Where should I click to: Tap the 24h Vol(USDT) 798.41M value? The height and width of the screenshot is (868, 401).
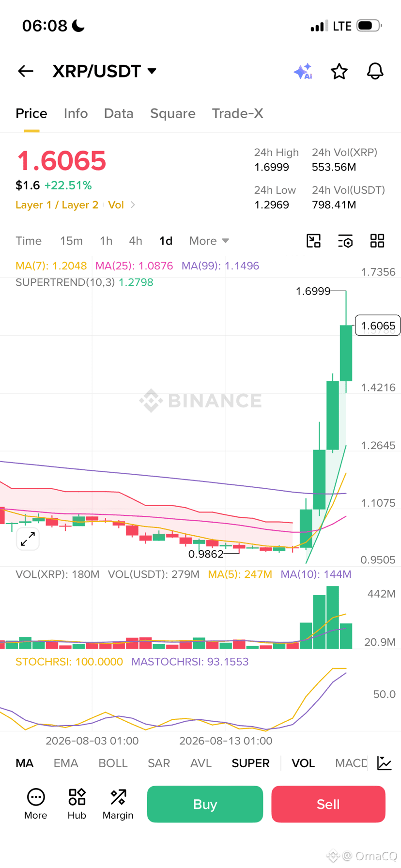coord(334,205)
